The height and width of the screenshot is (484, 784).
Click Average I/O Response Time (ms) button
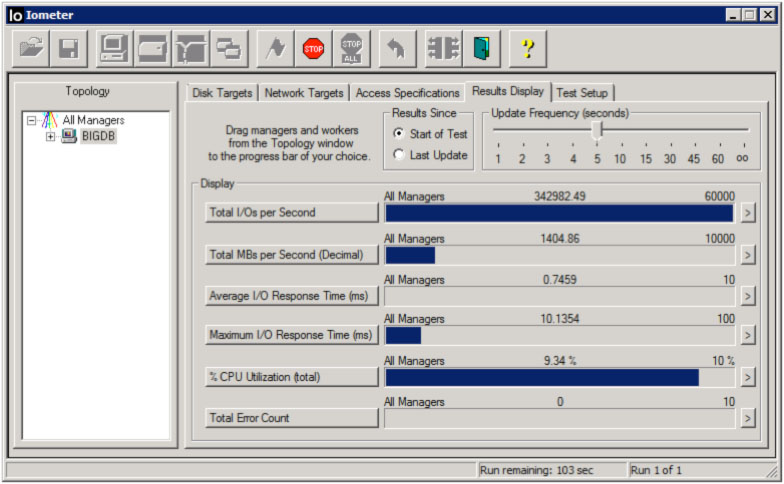[x=292, y=296]
